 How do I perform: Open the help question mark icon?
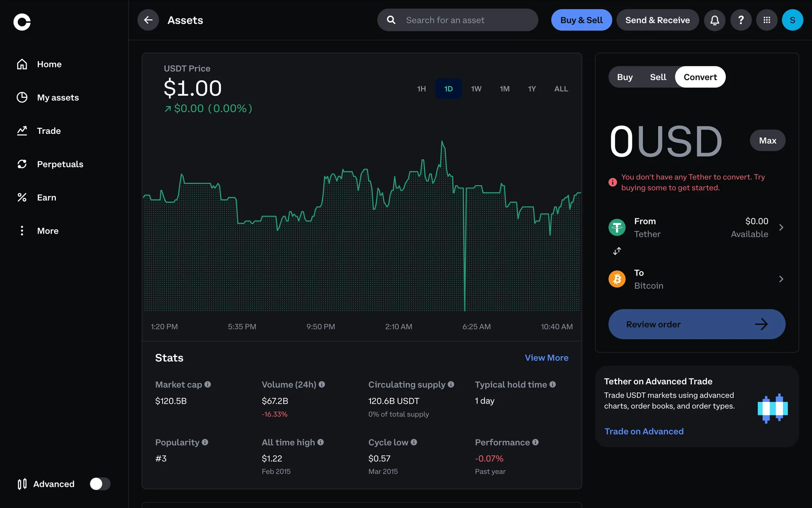(x=741, y=20)
